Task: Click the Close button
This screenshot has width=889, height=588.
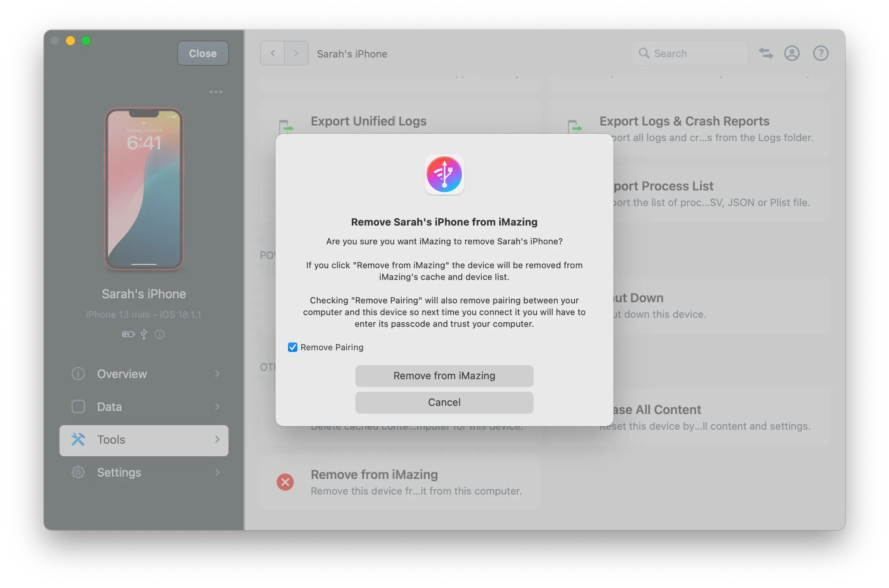Action: click(x=202, y=53)
